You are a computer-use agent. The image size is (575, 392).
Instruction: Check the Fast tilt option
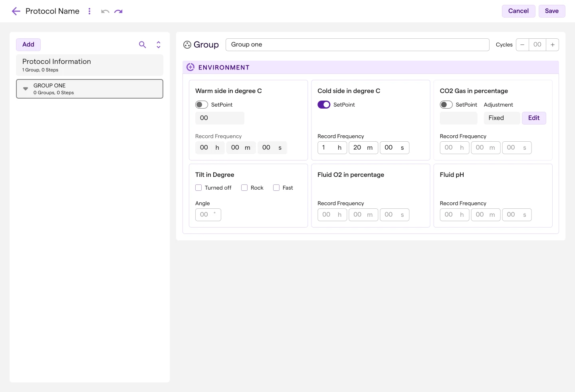(276, 188)
